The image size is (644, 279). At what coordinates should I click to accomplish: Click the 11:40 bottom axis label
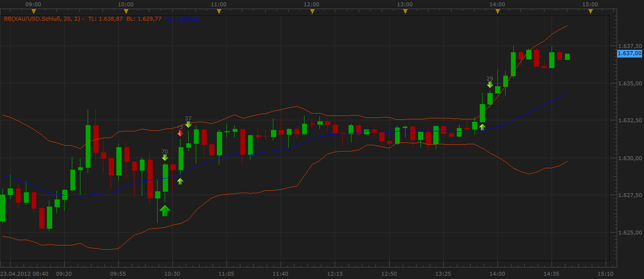point(280,274)
